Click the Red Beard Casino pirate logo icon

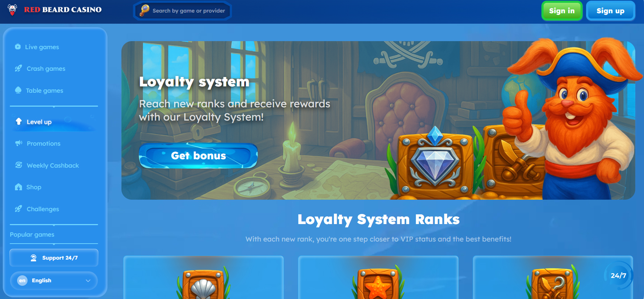pyautogui.click(x=12, y=10)
